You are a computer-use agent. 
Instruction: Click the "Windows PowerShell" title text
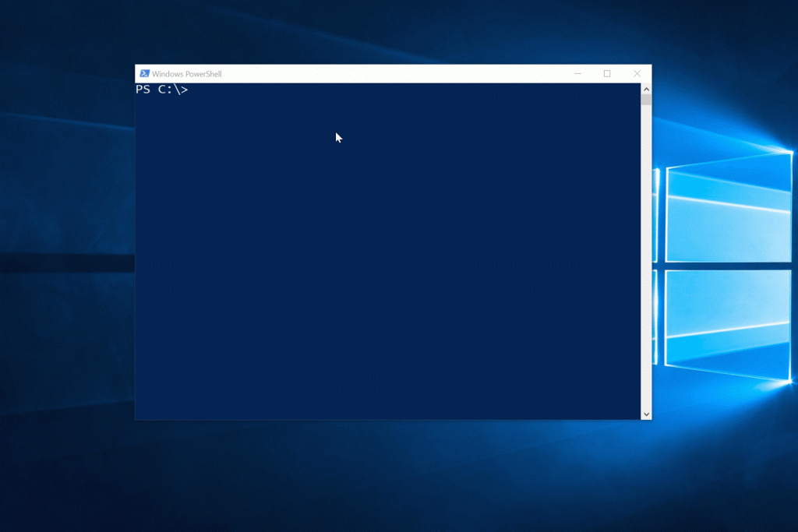pyautogui.click(x=187, y=74)
